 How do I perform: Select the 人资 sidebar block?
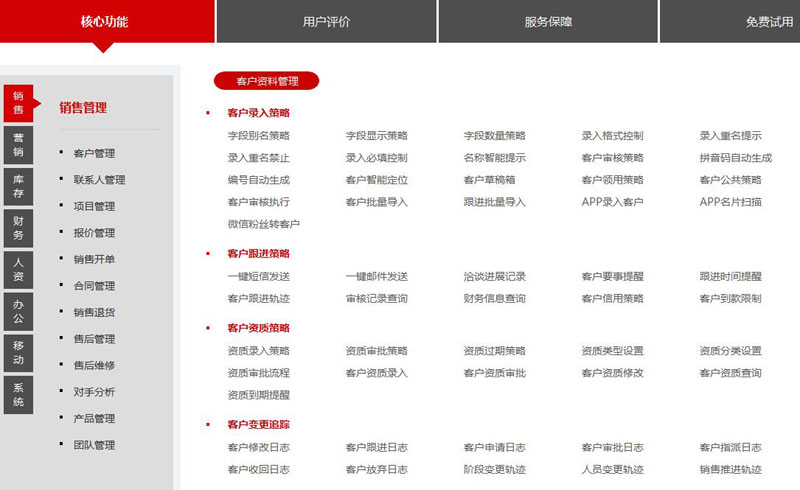(x=18, y=269)
